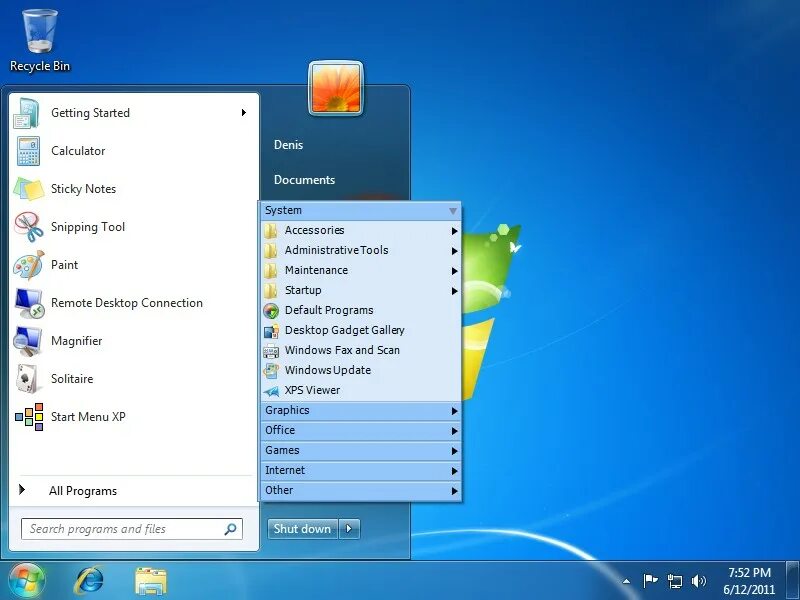Screen dimensions: 800x600
Task: Select Remote Desktop Connection entry text
Action: 127,303
